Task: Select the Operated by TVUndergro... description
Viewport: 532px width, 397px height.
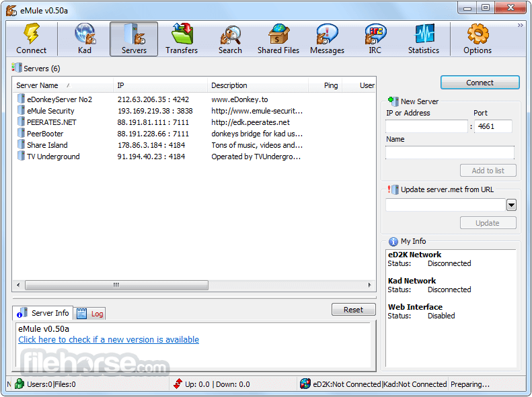Action: pyautogui.click(x=256, y=157)
